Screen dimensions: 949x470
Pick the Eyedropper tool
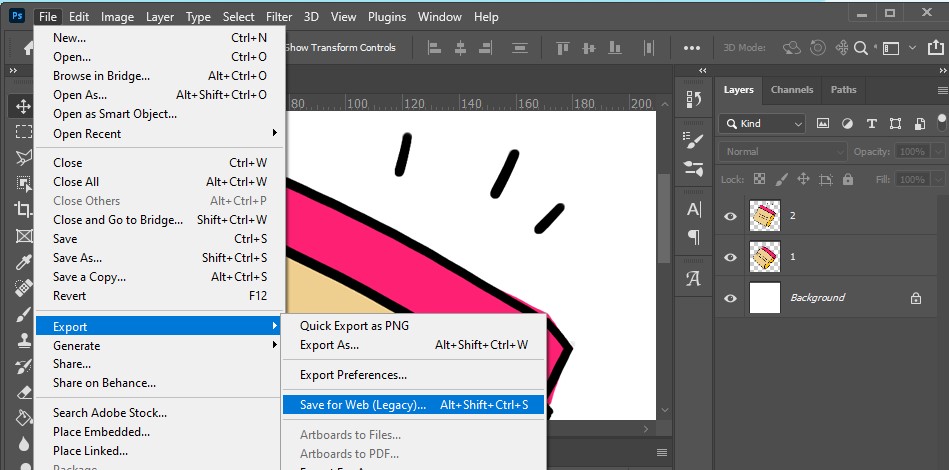(22, 262)
